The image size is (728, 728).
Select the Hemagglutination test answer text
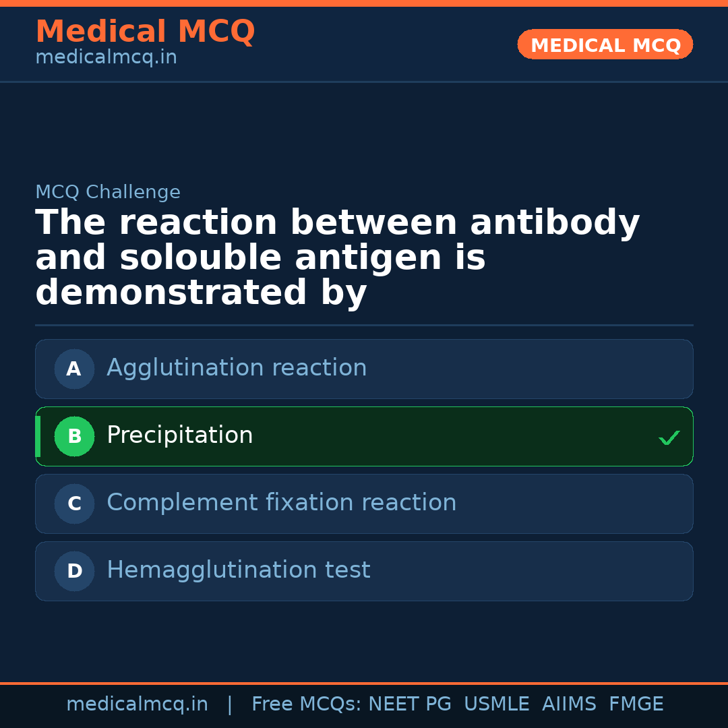(238, 570)
